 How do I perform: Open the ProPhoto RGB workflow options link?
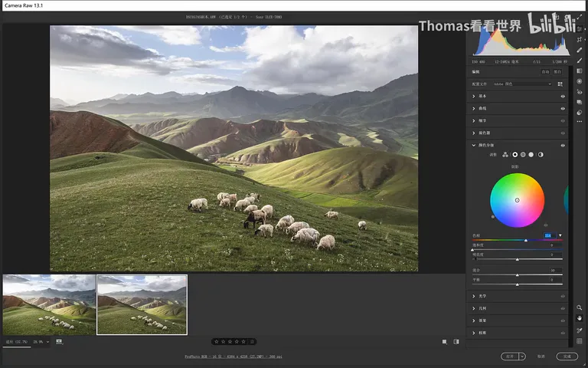tap(234, 356)
